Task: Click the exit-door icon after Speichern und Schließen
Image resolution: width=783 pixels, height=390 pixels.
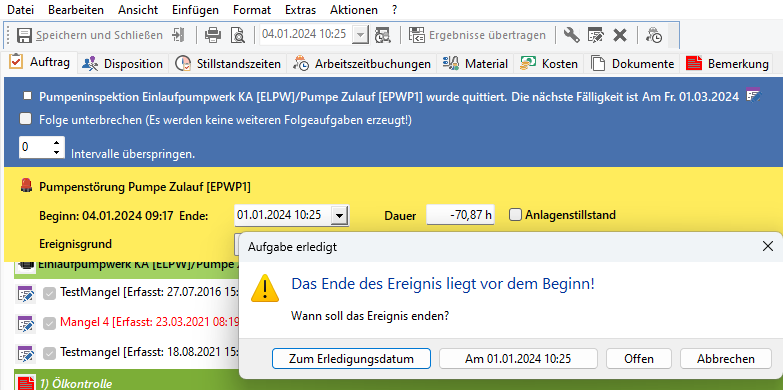Action: 178,35
